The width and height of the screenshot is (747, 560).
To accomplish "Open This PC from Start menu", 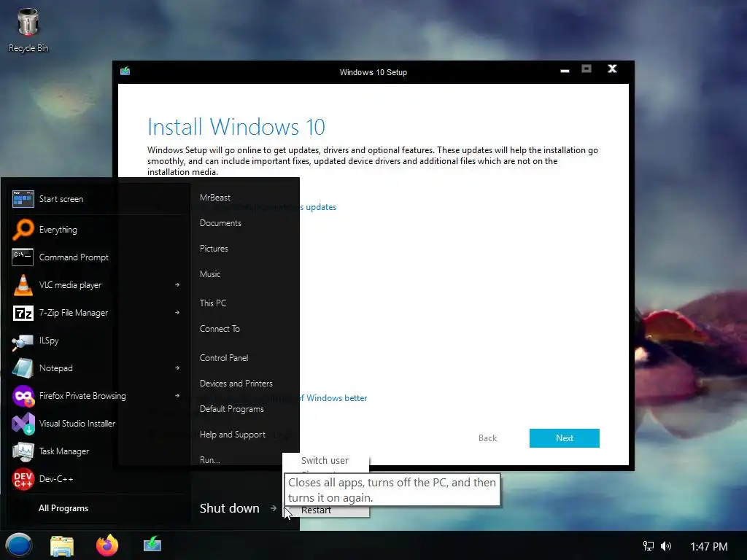I will click(x=213, y=303).
